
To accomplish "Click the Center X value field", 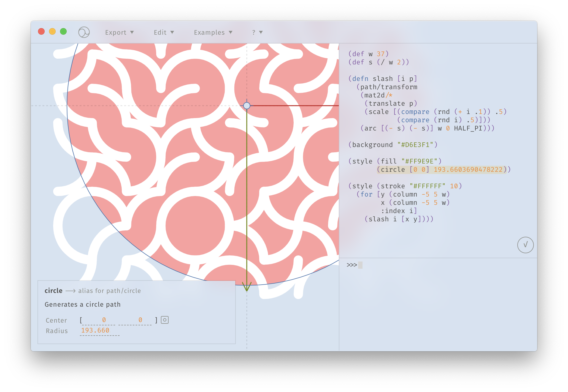I will point(104,320).
